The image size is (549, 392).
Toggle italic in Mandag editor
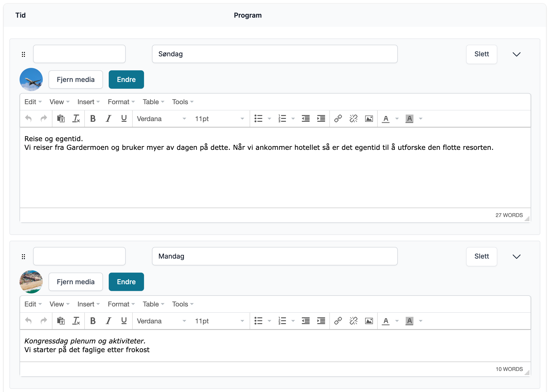[108, 321]
